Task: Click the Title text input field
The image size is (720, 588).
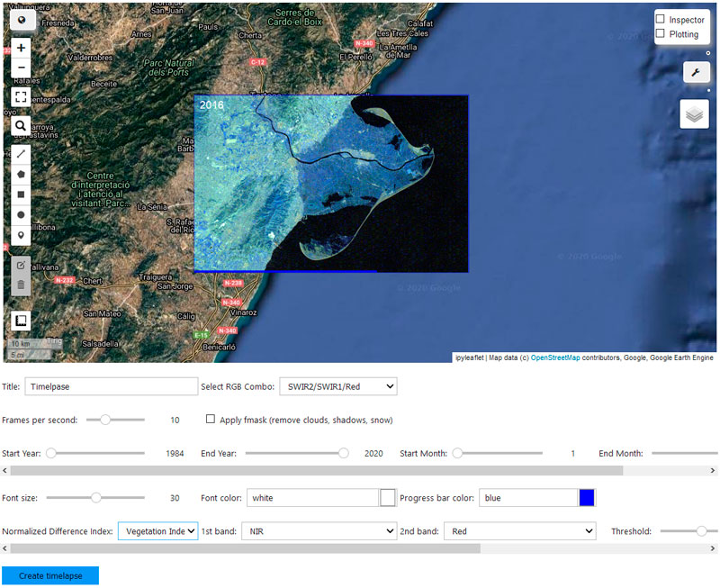Action: coord(112,386)
